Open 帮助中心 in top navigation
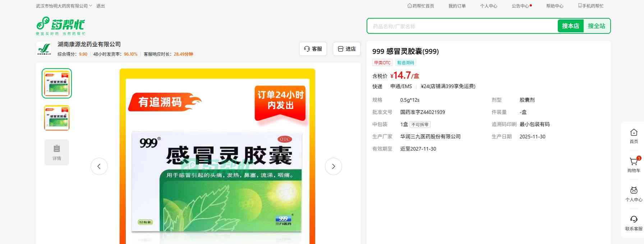644x244 pixels. tap(555, 6)
